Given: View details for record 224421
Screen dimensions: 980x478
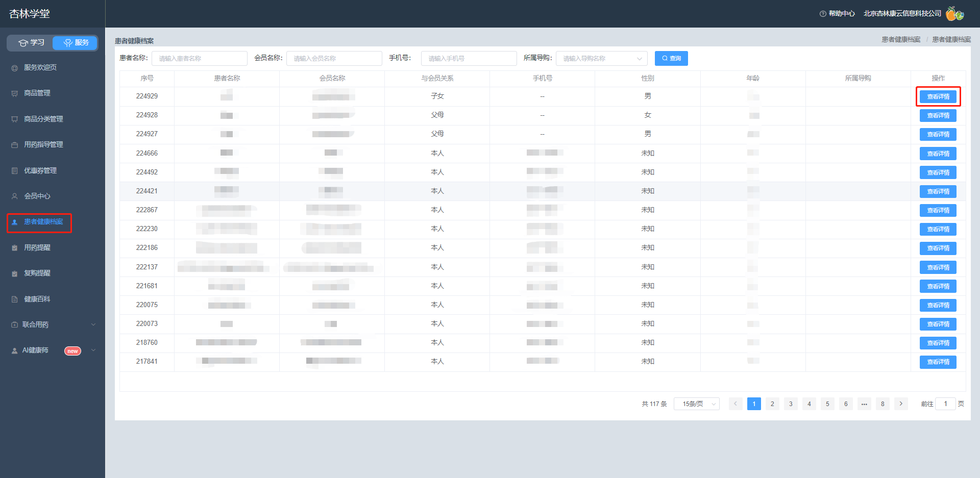Looking at the screenshot, I should tap(938, 191).
